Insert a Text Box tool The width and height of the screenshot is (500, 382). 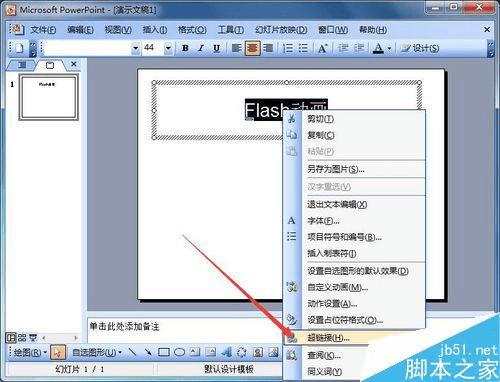click(195, 352)
